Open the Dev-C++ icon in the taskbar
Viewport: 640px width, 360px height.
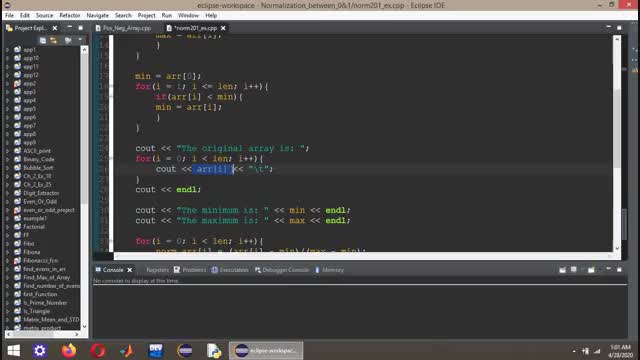click(156, 351)
